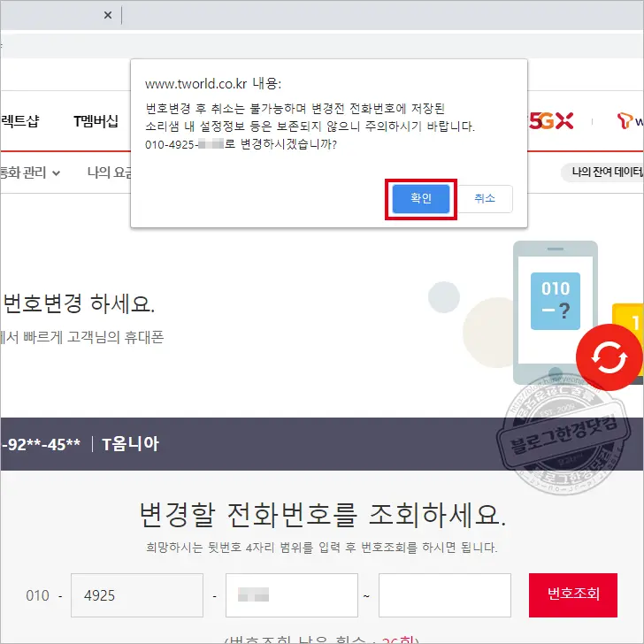Click the heading 변경할 전화번호를 조회하세요.

click(x=323, y=514)
